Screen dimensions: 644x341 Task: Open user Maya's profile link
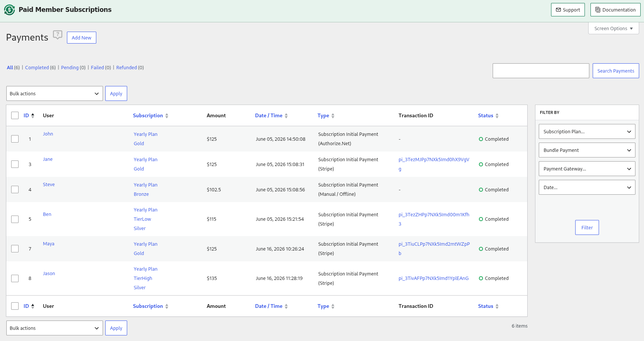[x=49, y=244]
